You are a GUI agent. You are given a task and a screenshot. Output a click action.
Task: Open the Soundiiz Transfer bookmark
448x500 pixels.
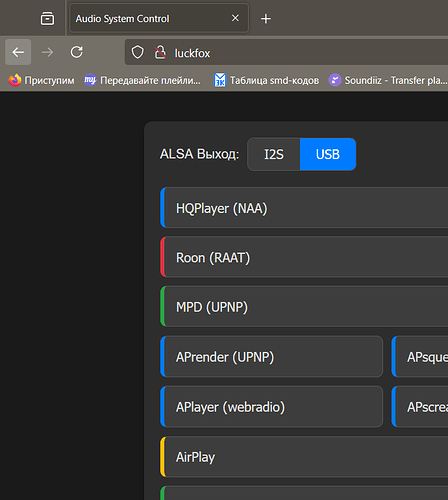[388, 80]
